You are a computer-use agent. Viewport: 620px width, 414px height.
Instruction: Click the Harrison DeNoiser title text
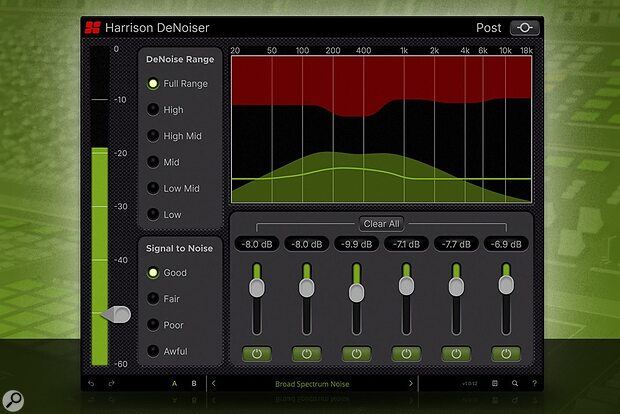[x=157, y=28]
